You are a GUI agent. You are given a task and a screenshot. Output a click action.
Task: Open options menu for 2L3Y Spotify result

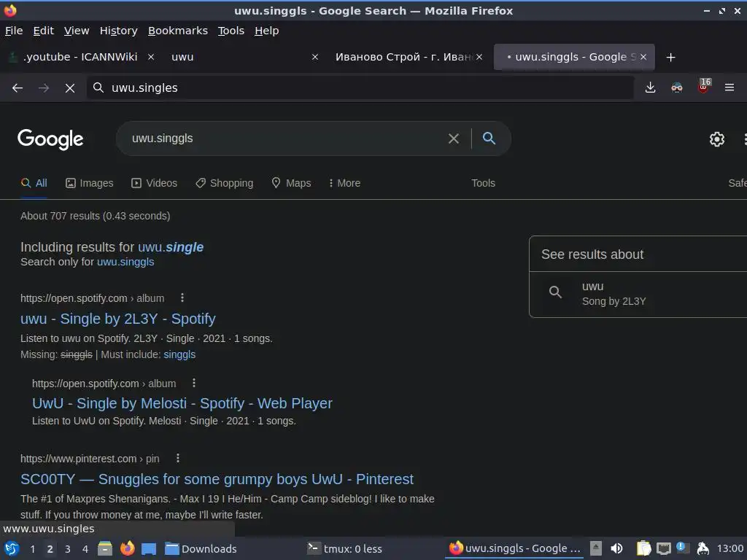click(182, 298)
